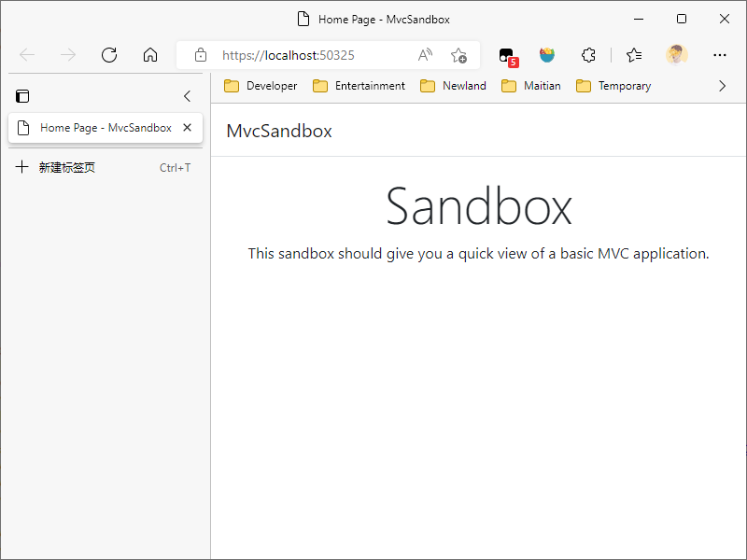Viewport: 747px width, 560px height.
Task: Open Settings and more ellipsis menu
Action: click(720, 55)
